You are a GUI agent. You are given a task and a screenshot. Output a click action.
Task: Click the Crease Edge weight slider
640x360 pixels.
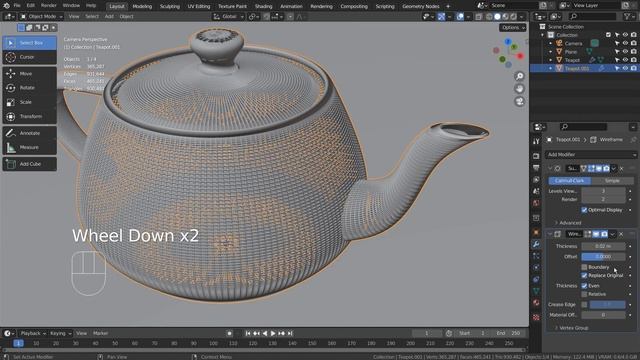[607, 304]
